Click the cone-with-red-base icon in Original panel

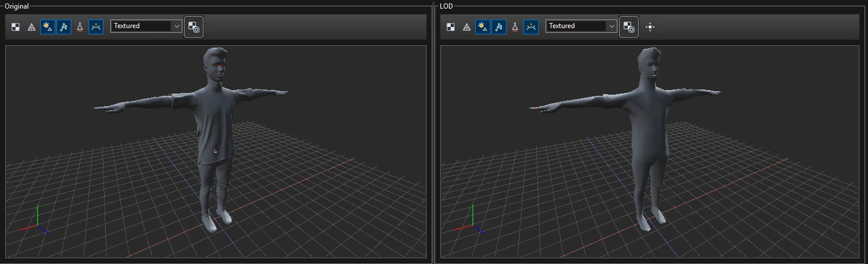coord(80,27)
